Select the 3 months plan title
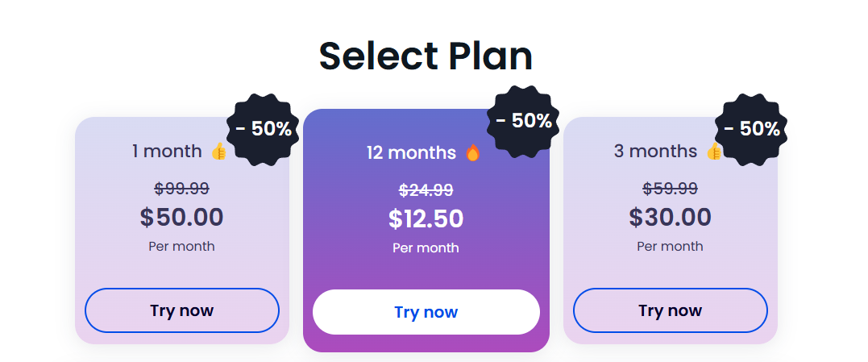 [655, 151]
